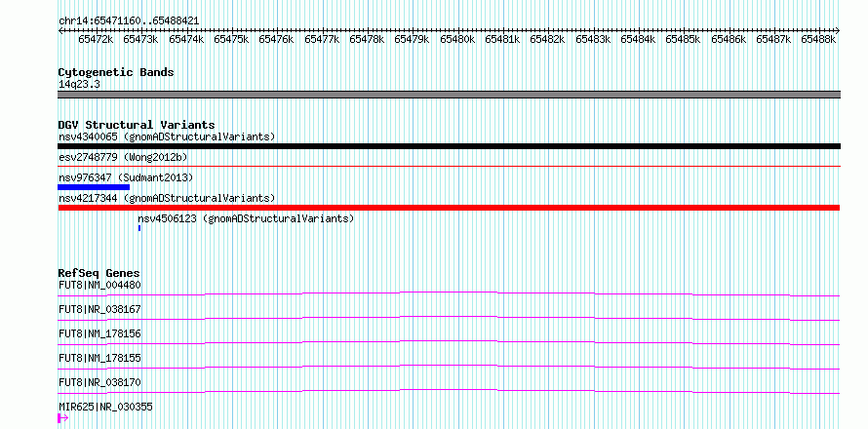Click ruler tick label 65476k
Viewport: 868px width, 429px height.
point(277,39)
